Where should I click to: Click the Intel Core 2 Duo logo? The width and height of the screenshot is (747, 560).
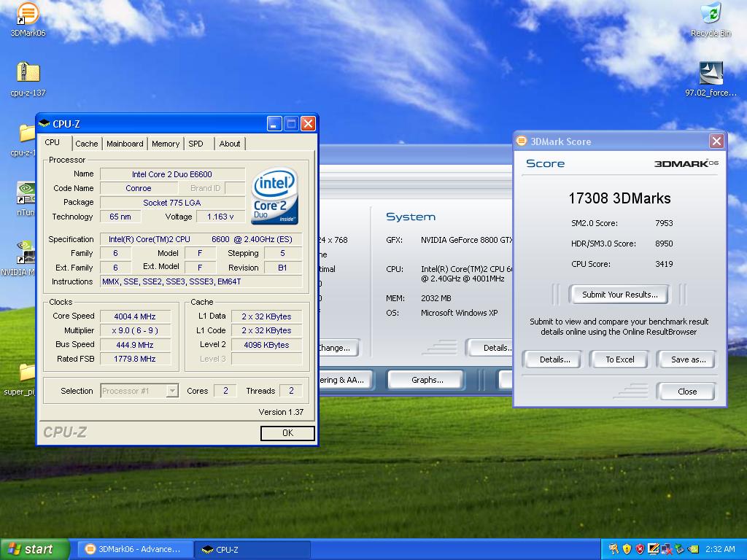point(274,195)
